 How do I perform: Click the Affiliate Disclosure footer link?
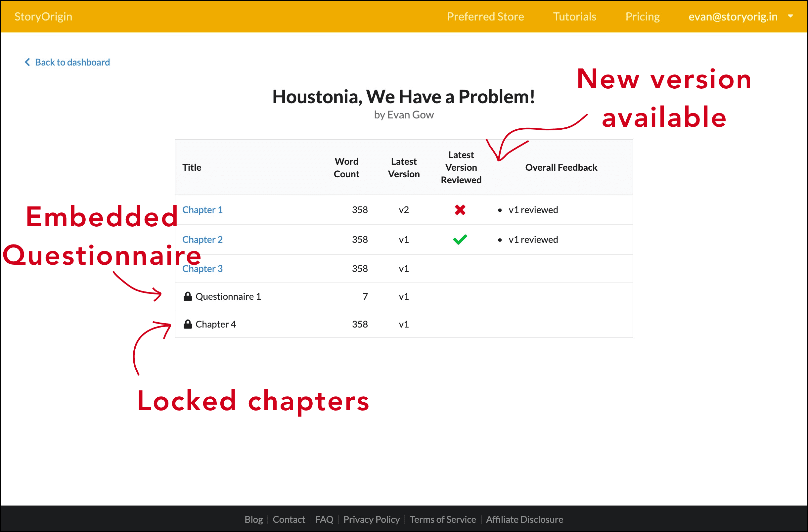524,519
